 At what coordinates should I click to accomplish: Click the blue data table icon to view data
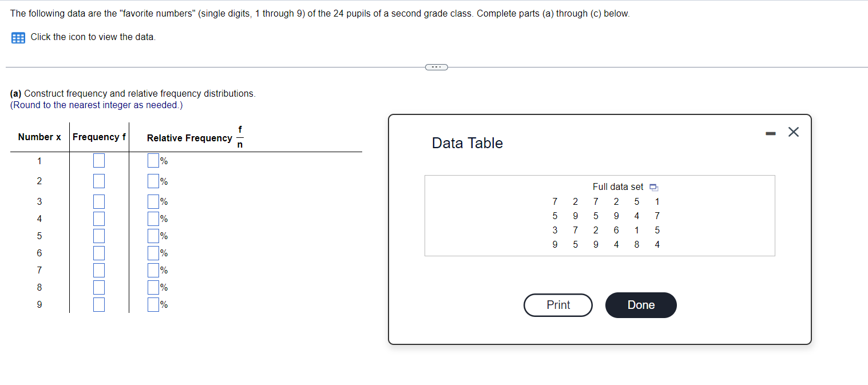(17, 37)
